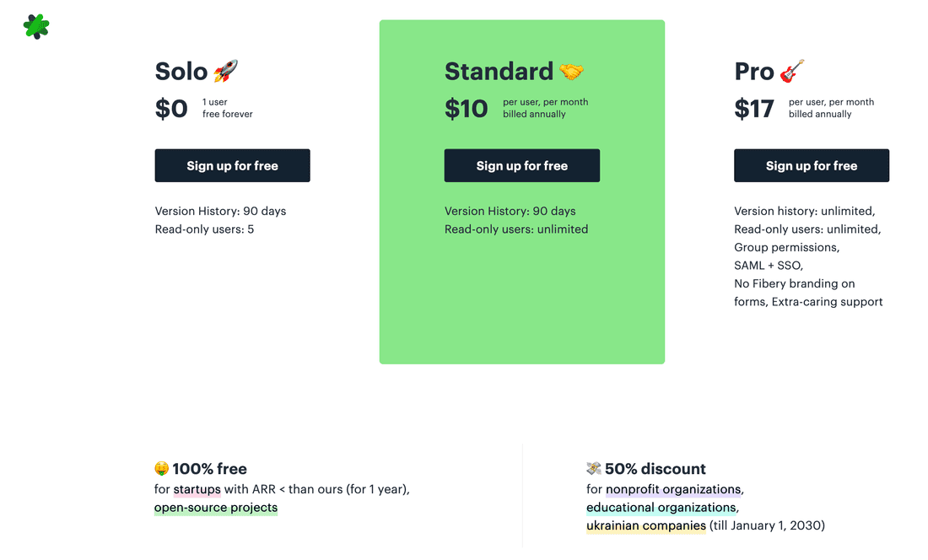The image size is (928, 560).
Task: Open the ukrainian companies link
Action: pos(646,525)
